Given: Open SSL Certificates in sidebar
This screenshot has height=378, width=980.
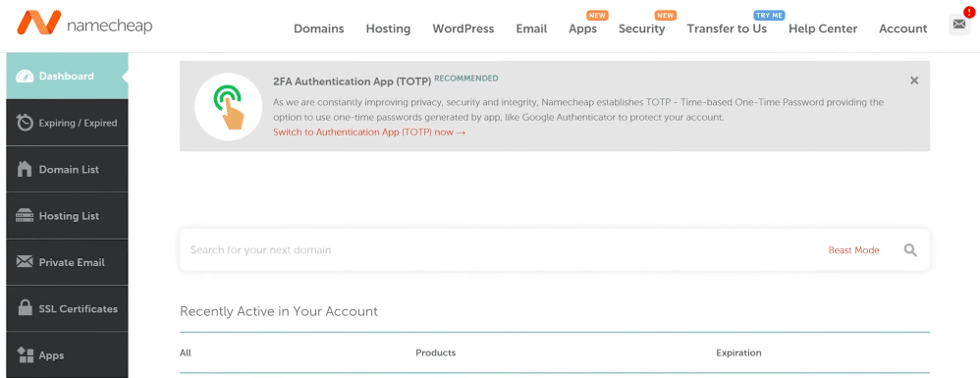Looking at the screenshot, I should [x=67, y=308].
